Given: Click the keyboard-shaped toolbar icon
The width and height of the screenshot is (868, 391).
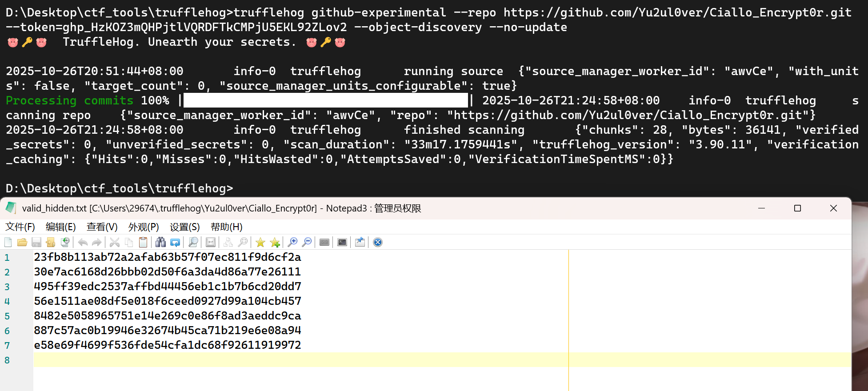Looking at the screenshot, I should click(324, 242).
